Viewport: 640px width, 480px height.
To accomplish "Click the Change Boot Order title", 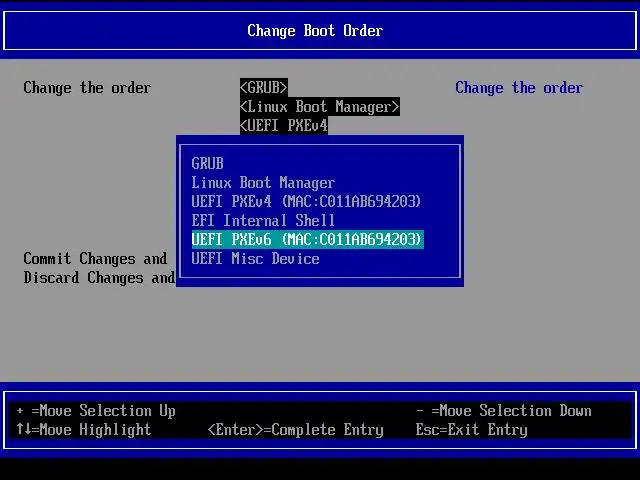I will point(315,31).
